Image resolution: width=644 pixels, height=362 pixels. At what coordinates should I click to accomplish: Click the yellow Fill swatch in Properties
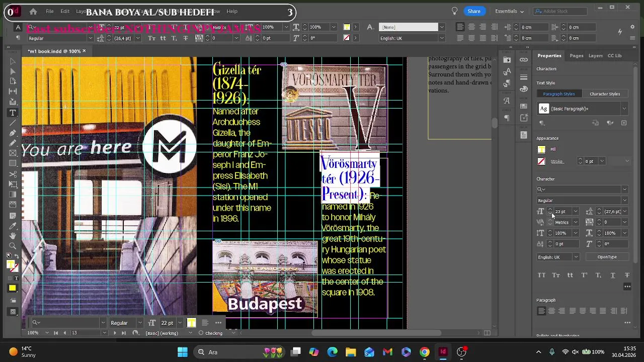coord(541,149)
